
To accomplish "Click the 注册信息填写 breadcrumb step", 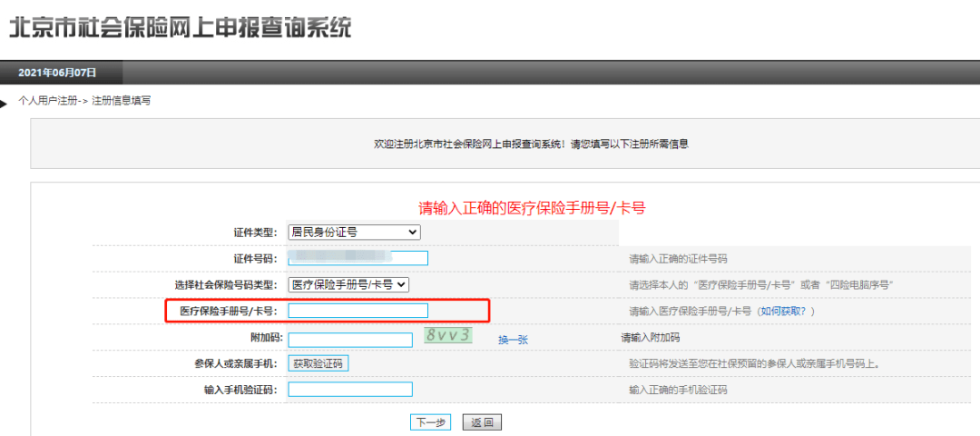I will (122, 100).
